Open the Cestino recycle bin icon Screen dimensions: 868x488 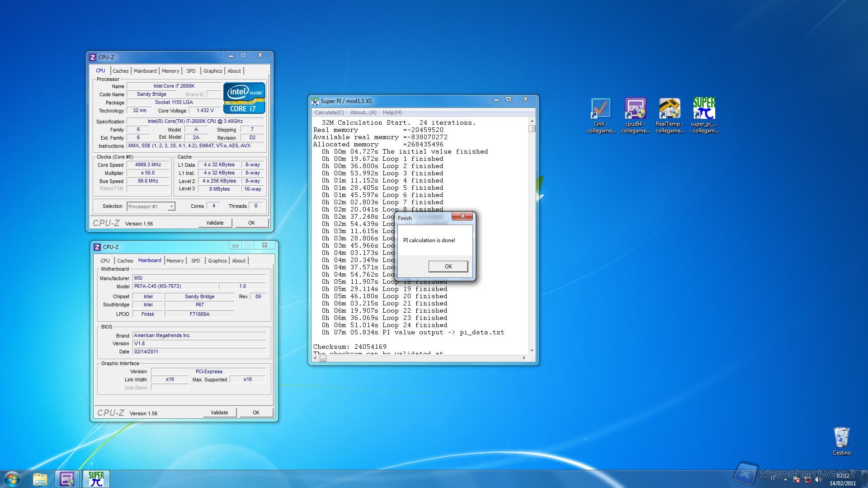tap(841, 437)
